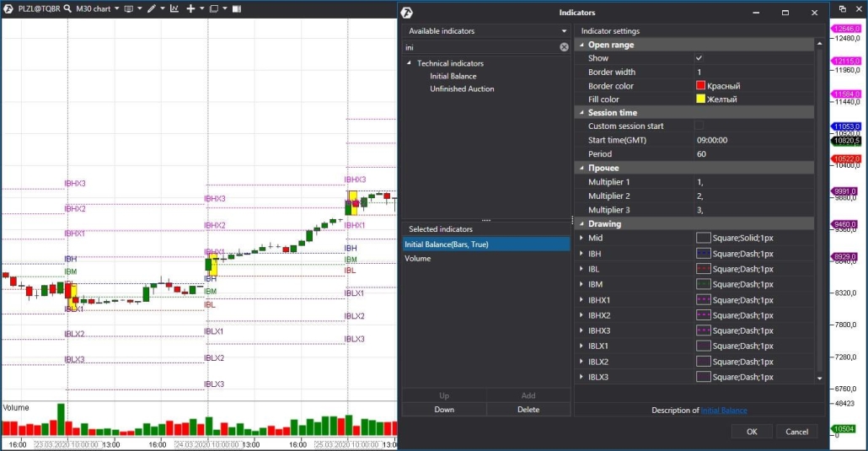Click the instrument search magnifier icon
The image size is (868, 451).
click(x=67, y=9)
